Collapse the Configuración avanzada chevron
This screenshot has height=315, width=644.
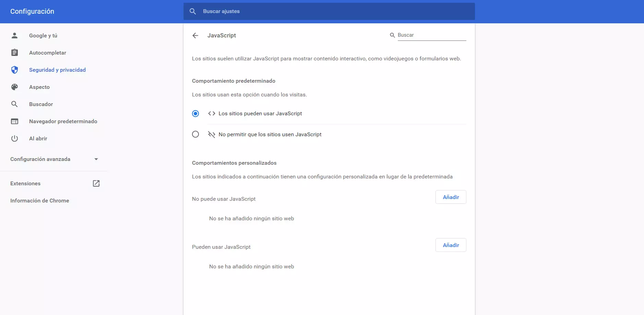coord(96,159)
